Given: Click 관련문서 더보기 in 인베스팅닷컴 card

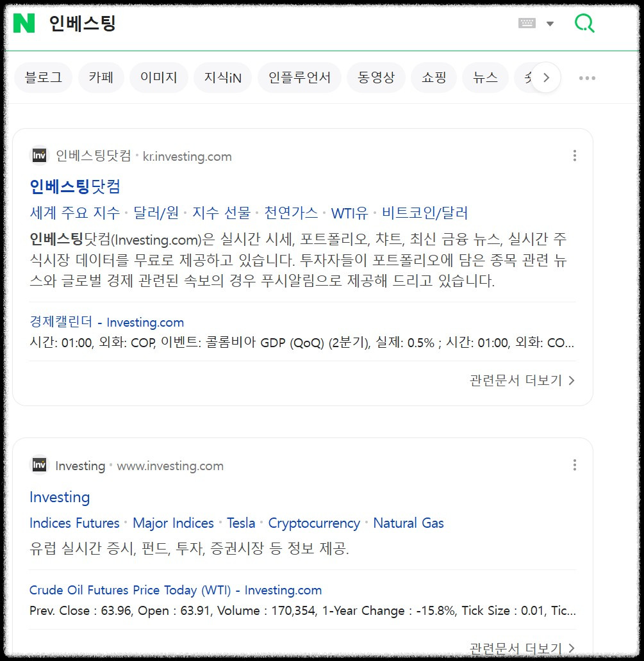Looking at the screenshot, I should coord(522,380).
